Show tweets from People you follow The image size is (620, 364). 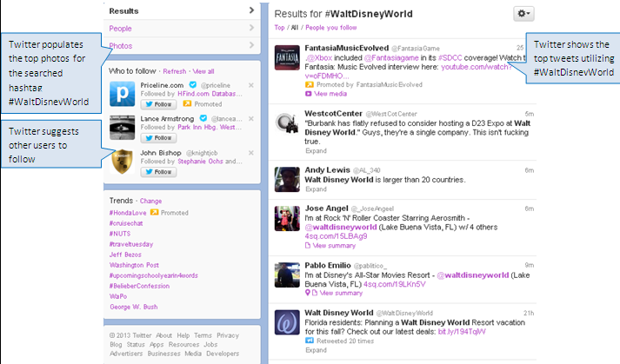click(331, 27)
